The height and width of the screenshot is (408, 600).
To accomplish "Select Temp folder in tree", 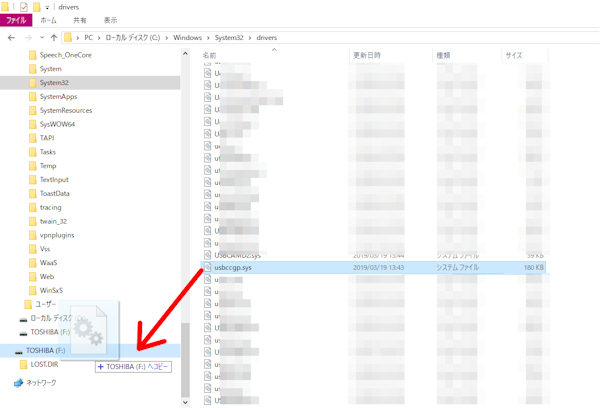I will point(48,166).
